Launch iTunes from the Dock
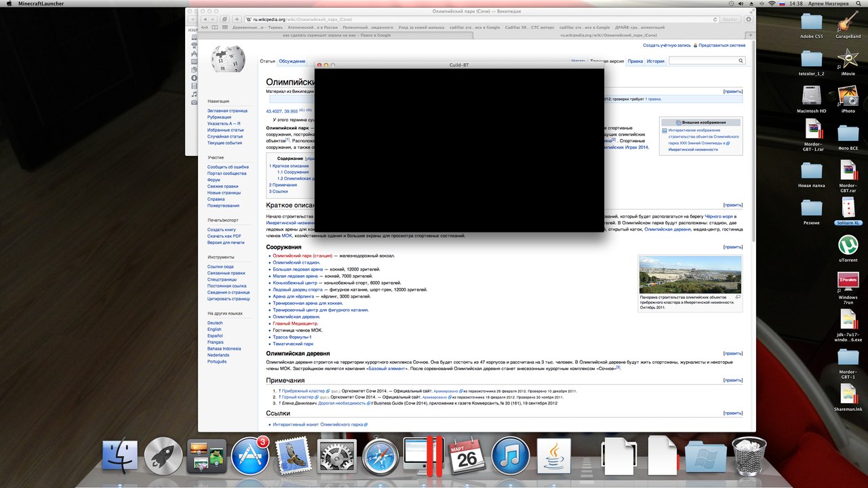This screenshot has height=488, width=868. point(511,455)
